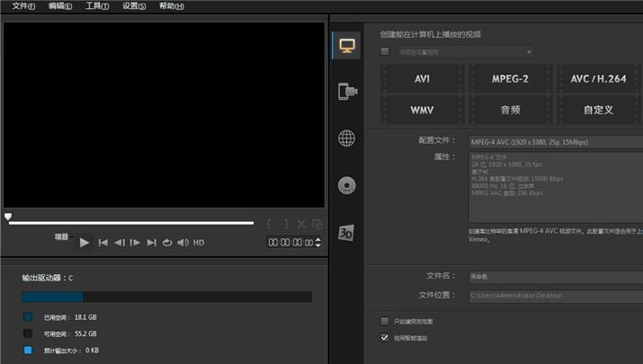
Task: Open the Web upload category globe icon
Action: tap(346, 138)
